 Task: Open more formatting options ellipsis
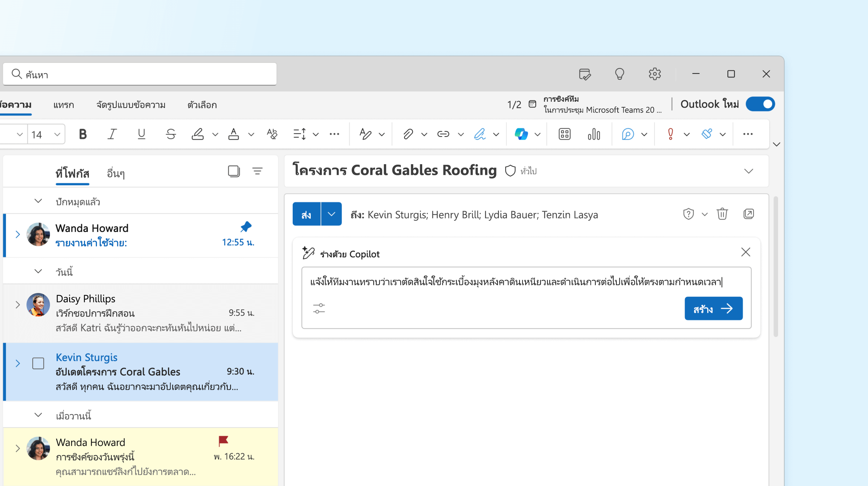[334, 134]
